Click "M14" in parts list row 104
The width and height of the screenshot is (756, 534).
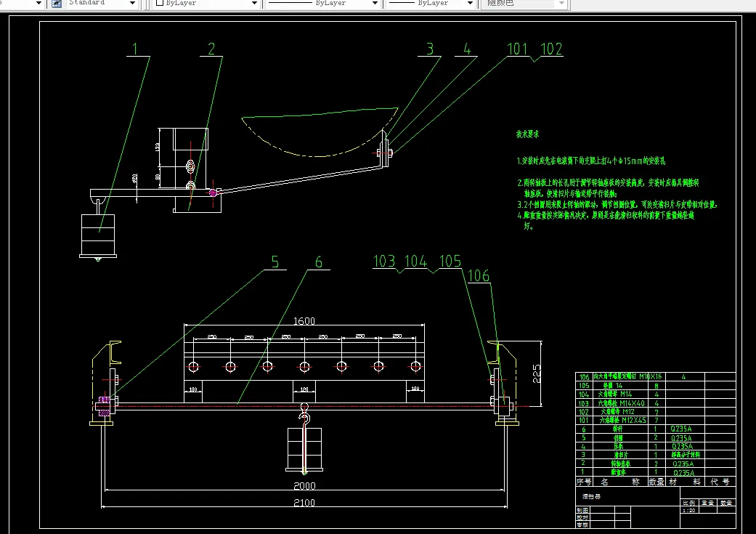(x=625, y=394)
